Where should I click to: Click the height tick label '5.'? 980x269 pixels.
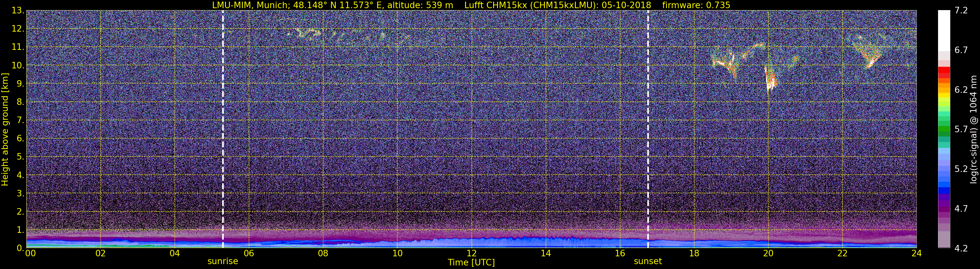pos(20,157)
